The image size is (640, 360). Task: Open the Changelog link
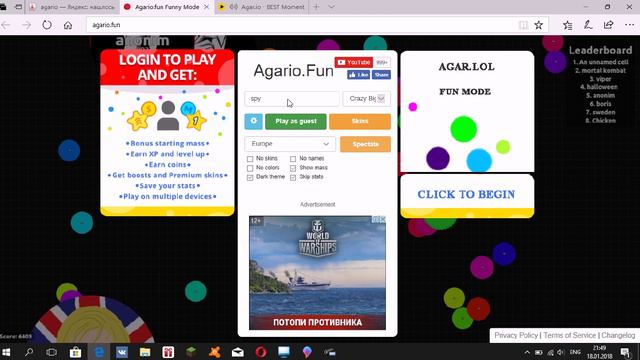pos(618,336)
